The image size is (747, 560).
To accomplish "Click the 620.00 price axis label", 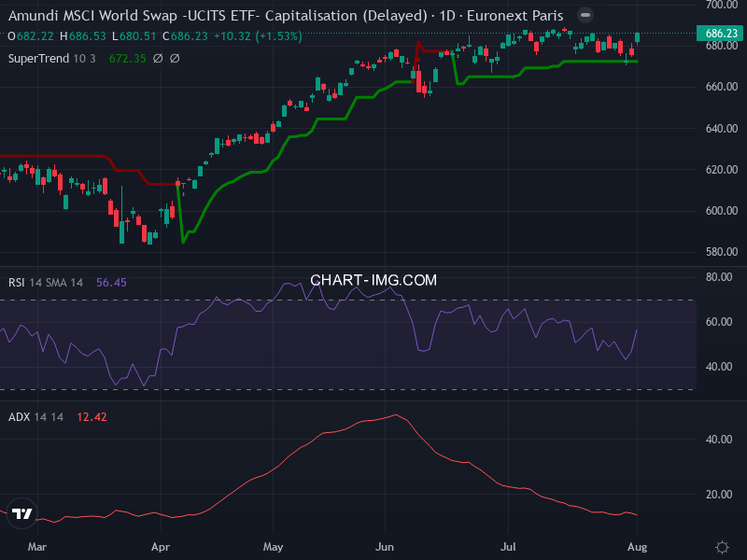I will tap(722, 170).
